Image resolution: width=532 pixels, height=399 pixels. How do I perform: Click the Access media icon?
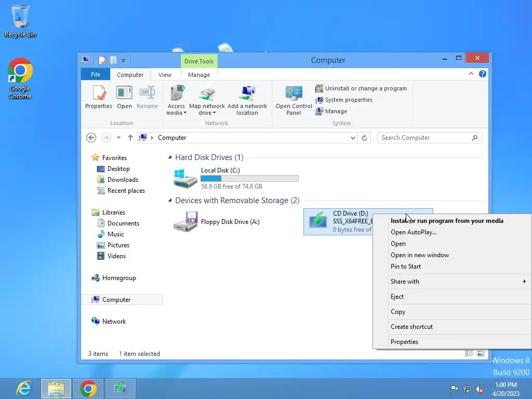[x=177, y=100]
